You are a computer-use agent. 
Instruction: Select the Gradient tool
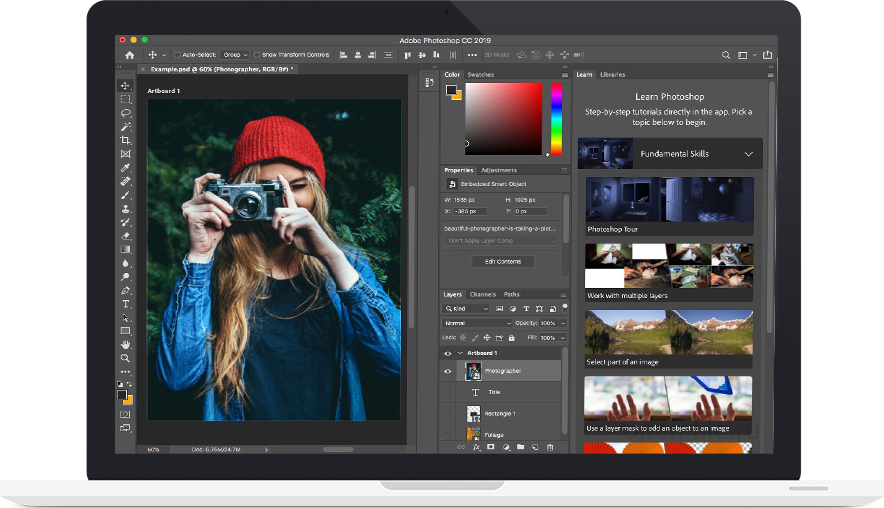tap(125, 249)
